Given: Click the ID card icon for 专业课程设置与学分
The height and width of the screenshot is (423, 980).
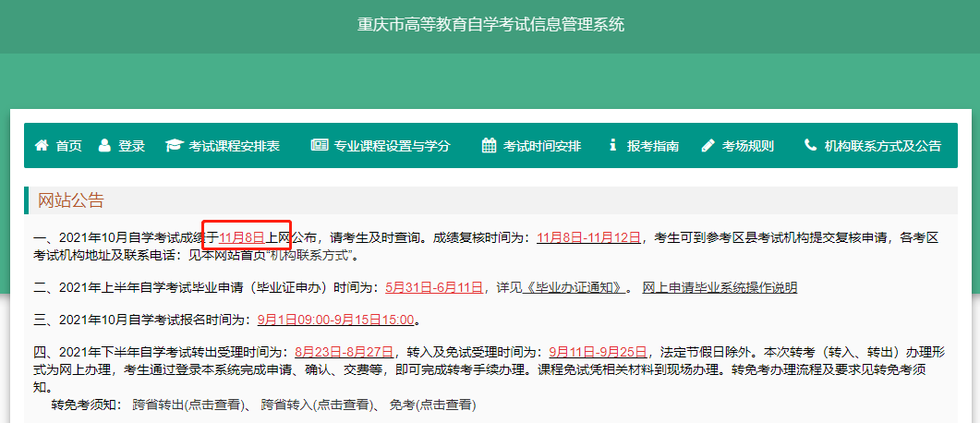Looking at the screenshot, I should click(320, 146).
